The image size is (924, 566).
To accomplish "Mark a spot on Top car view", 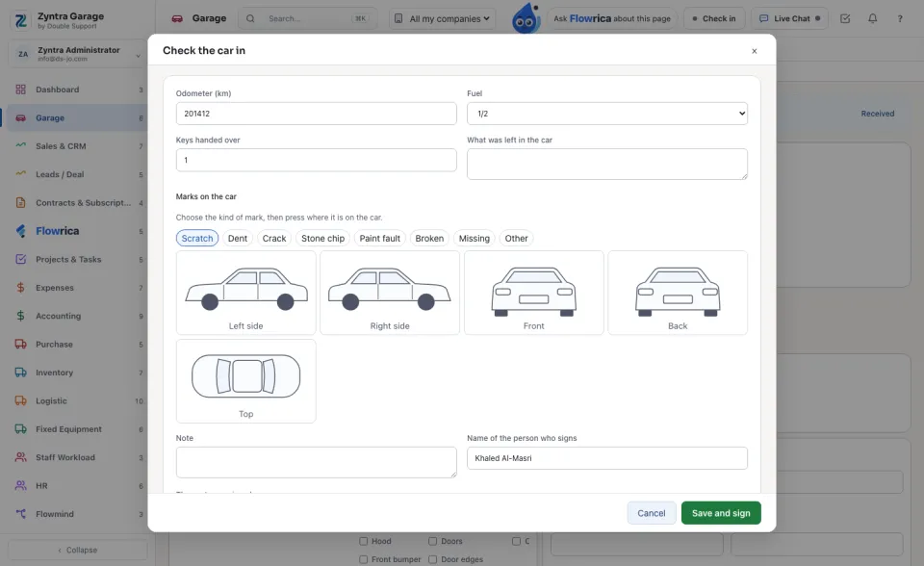I will point(245,381).
